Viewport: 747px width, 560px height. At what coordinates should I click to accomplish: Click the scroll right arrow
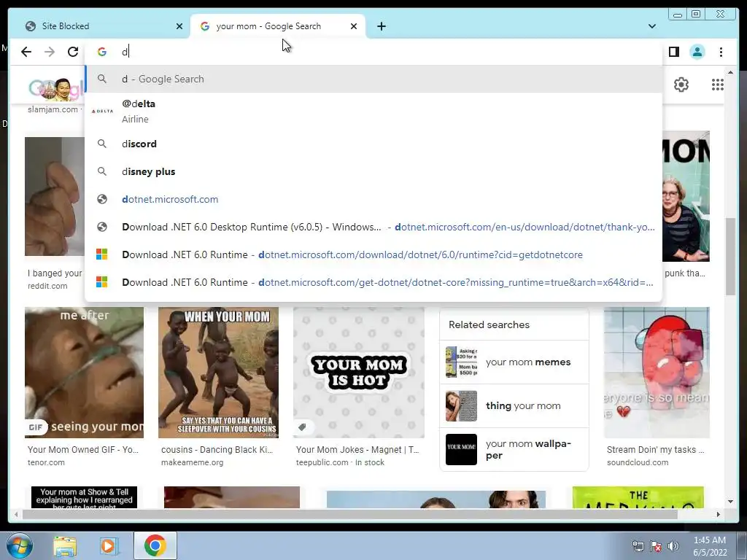tap(719, 514)
